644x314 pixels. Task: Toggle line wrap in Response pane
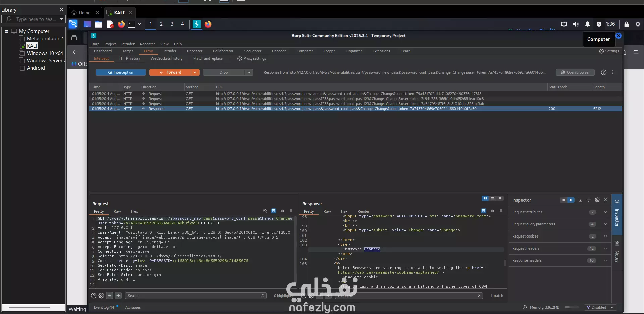click(484, 211)
